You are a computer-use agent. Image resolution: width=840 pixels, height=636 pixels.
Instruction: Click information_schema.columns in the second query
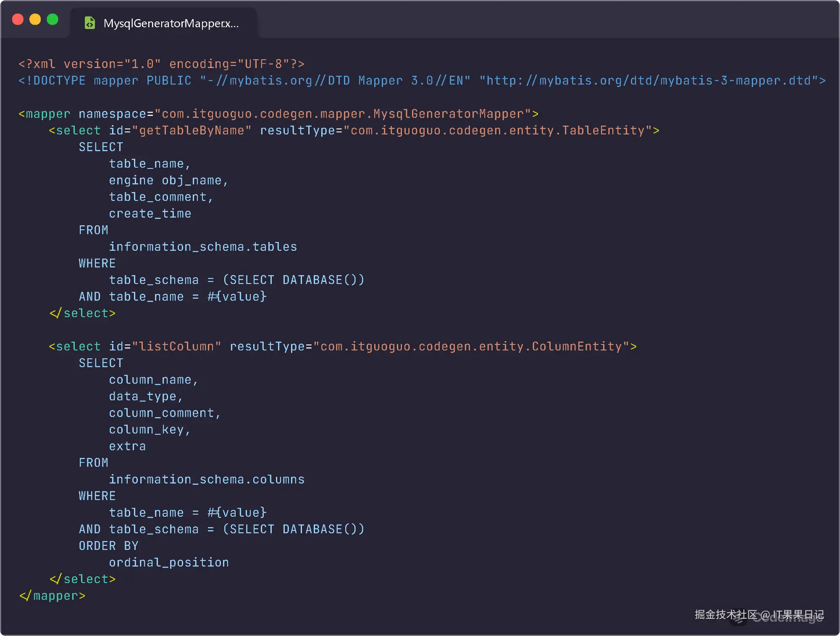(x=207, y=479)
